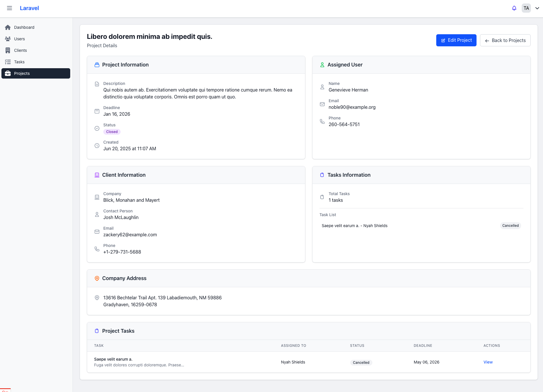Click the Closed status badge
This screenshot has width=543, height=392.
tap(112, 132)
